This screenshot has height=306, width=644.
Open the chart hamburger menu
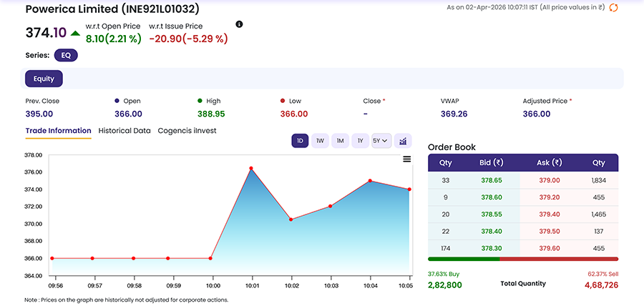click(407, 159)
